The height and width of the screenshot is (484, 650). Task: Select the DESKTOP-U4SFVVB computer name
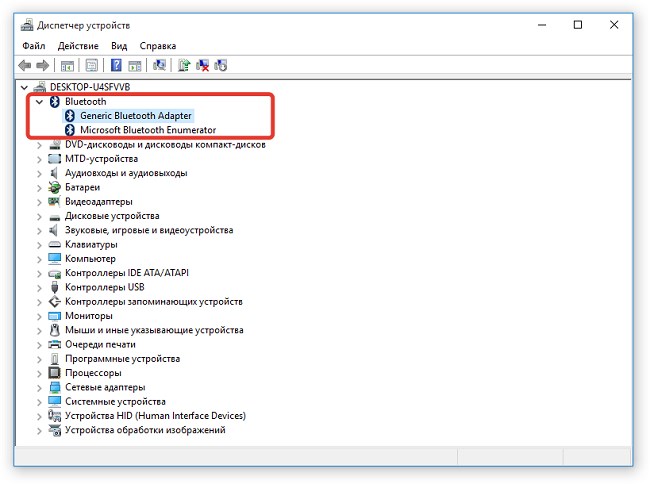(90, 87)
